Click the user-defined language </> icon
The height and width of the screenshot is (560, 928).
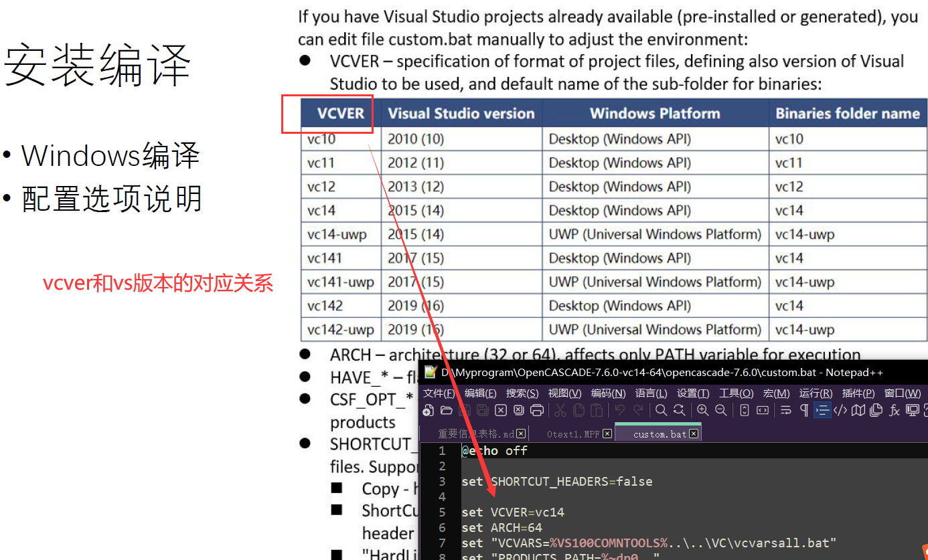click(840, 410)
